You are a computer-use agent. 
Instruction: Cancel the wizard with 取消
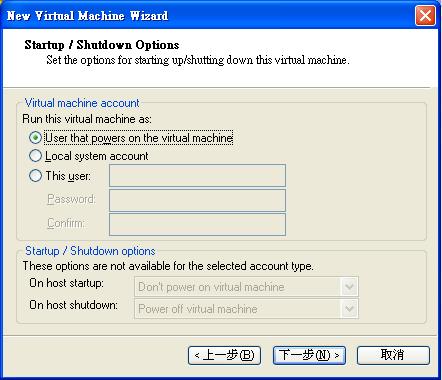(393, 355)
